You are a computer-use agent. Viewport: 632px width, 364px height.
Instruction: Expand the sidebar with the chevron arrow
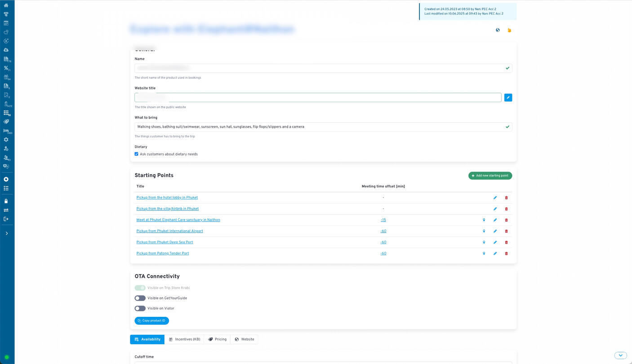(x=6, y=234)
